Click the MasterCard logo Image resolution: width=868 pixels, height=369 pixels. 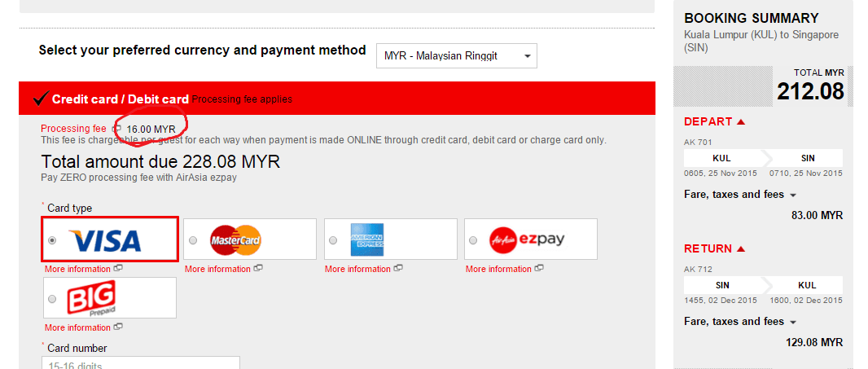(x=235, y=240)
